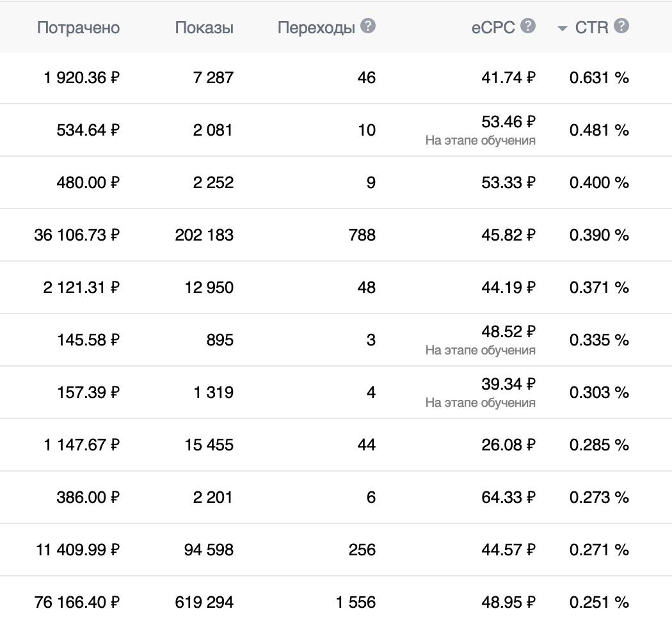Click the 619 294 impressions value

tap(204, 603)
